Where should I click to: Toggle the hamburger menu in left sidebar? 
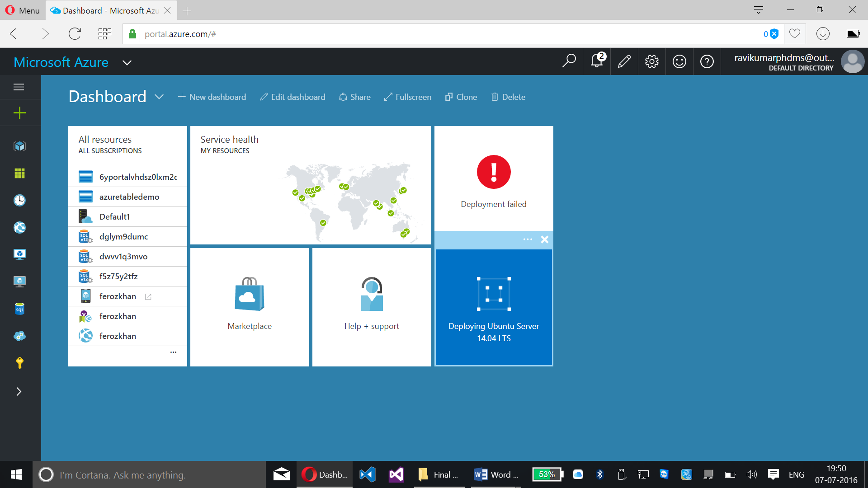(x=19, y=87)
